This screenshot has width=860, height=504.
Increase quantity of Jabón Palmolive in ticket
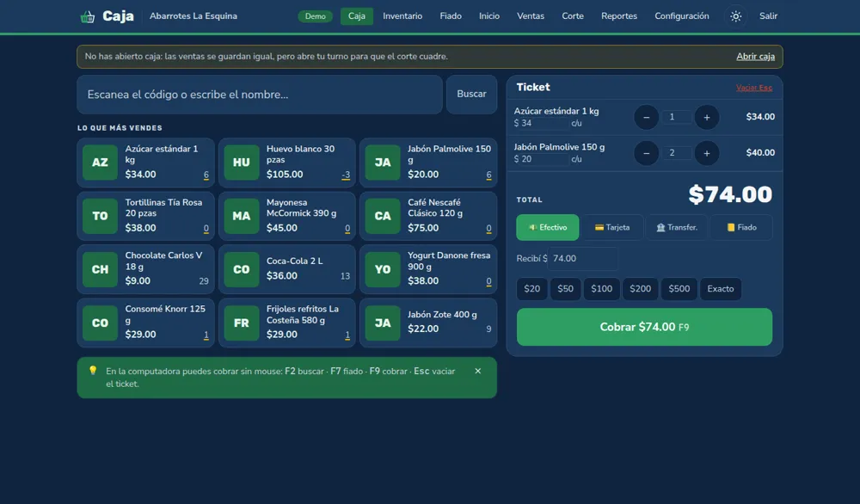point(706,153)
